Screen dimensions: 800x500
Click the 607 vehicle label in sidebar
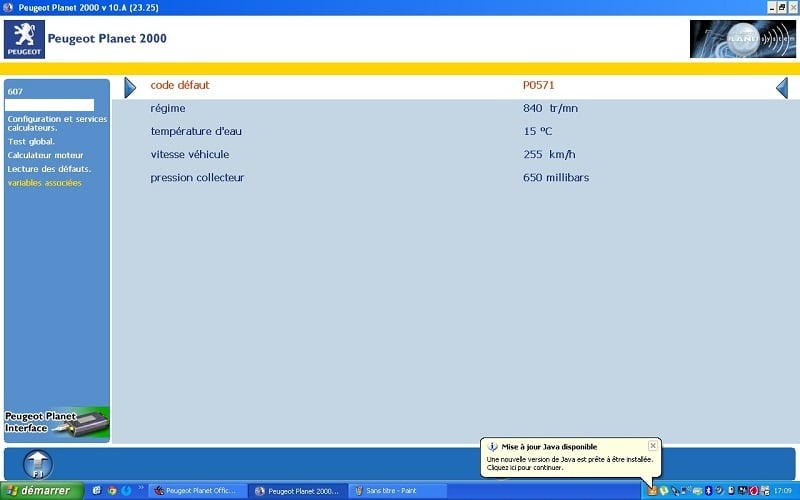click(x=15, y=91)
